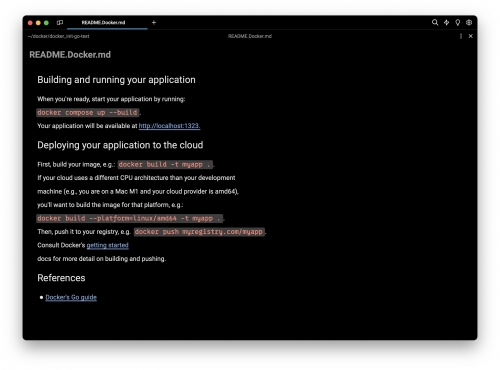
Task: Click the pane title 'README.Docker.md' at center
Action: (250, 36)
